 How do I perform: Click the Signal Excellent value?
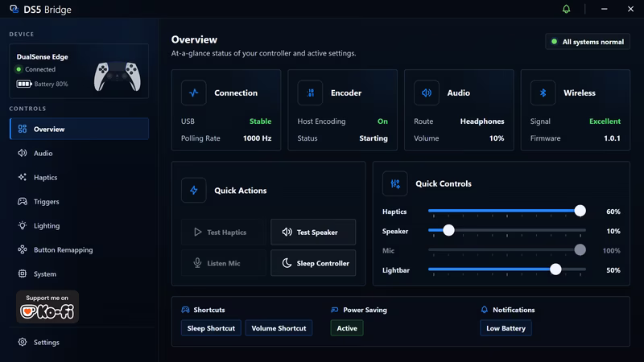point(605,121)
